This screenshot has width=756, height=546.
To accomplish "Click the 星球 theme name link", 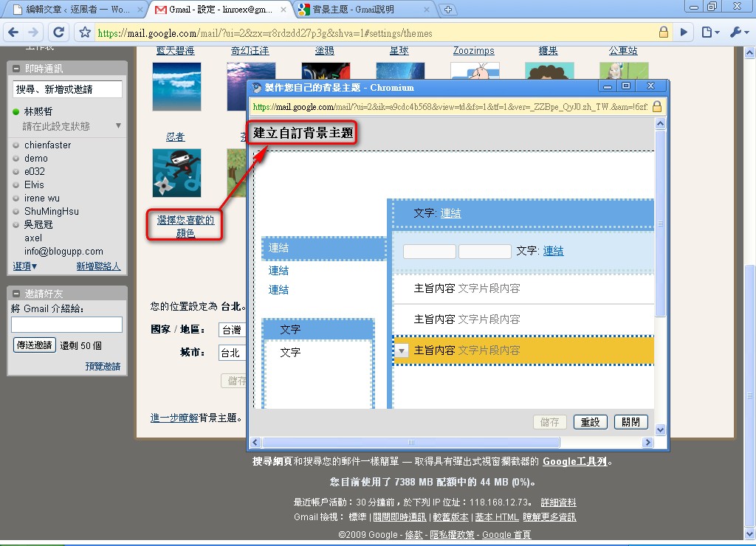I will (399, 51).
